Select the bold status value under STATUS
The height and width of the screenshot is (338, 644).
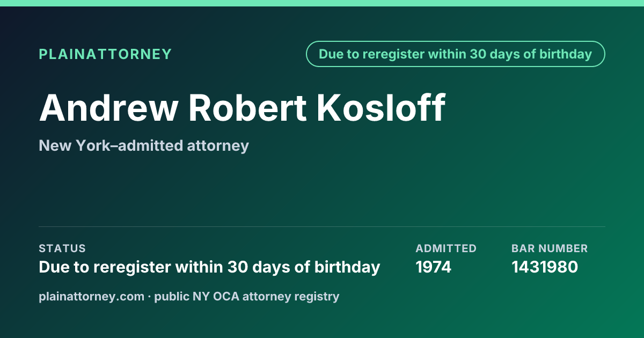[209, 267]
